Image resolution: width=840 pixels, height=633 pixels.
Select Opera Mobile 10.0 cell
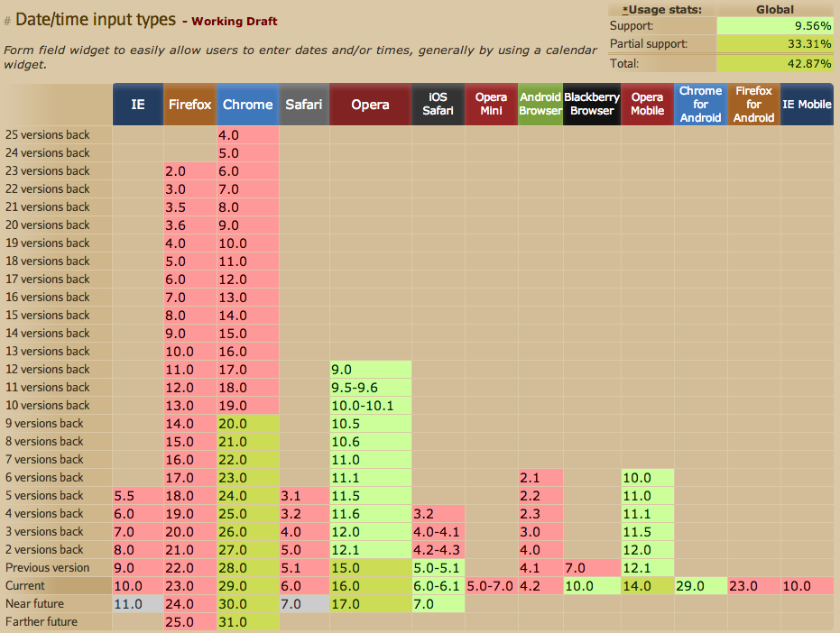(x=647, y=478)
